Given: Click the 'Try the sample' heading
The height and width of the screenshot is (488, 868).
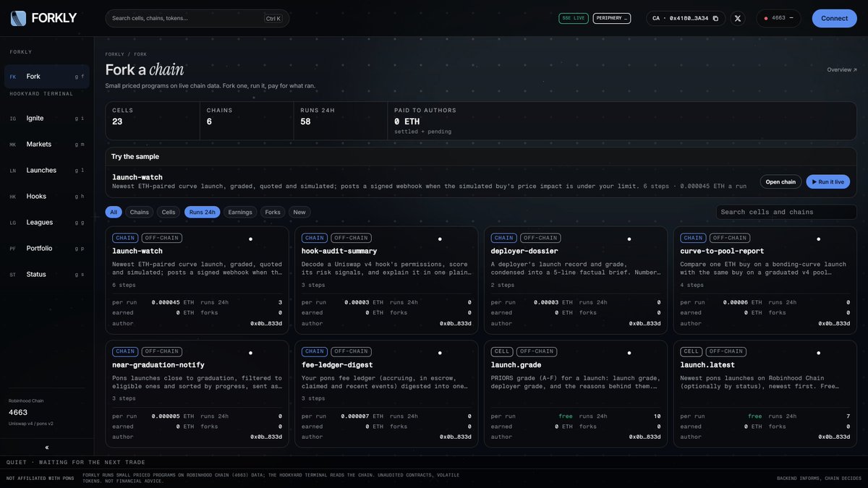Looking at the screenshot, I should (x=135, y=157).
